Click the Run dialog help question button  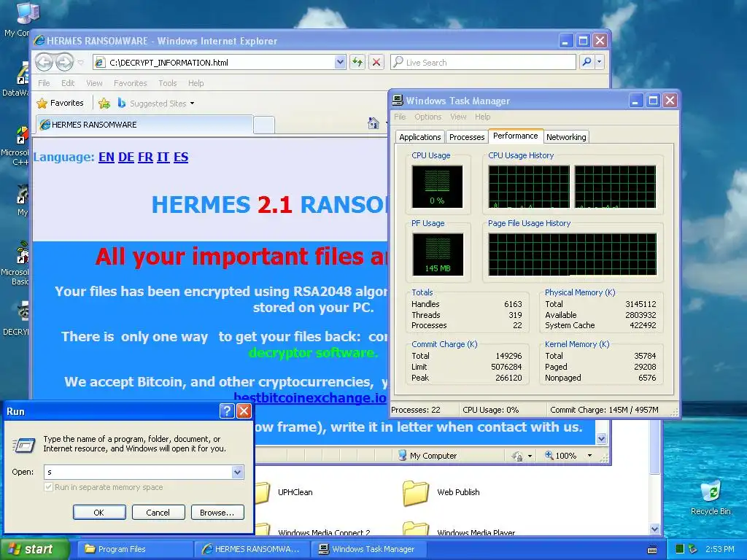(x=227, y=411)
